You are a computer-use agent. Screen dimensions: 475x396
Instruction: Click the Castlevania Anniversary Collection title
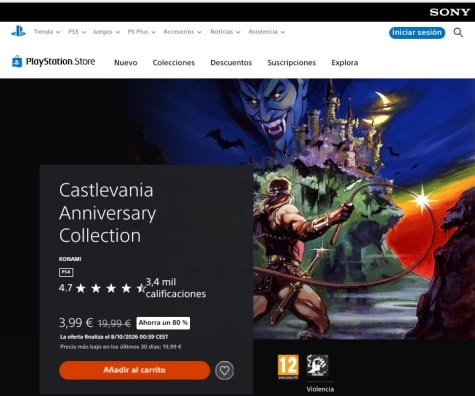(x=107, y=213)
